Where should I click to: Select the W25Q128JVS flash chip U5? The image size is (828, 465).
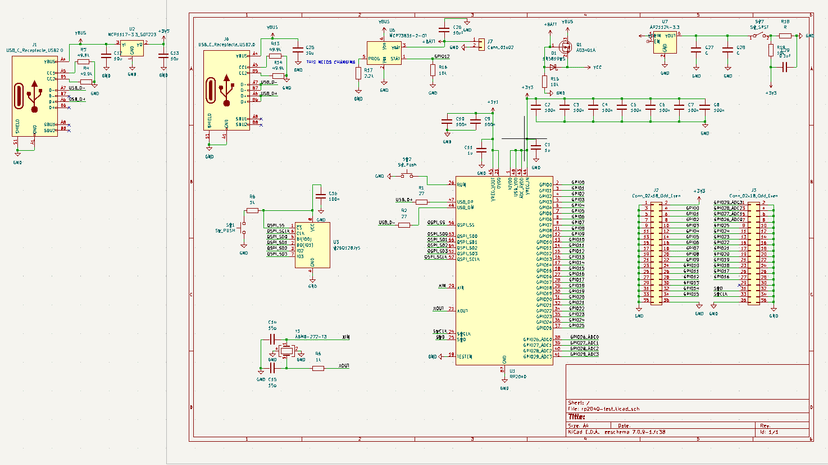pyautogui.click(x=313, y=245)
